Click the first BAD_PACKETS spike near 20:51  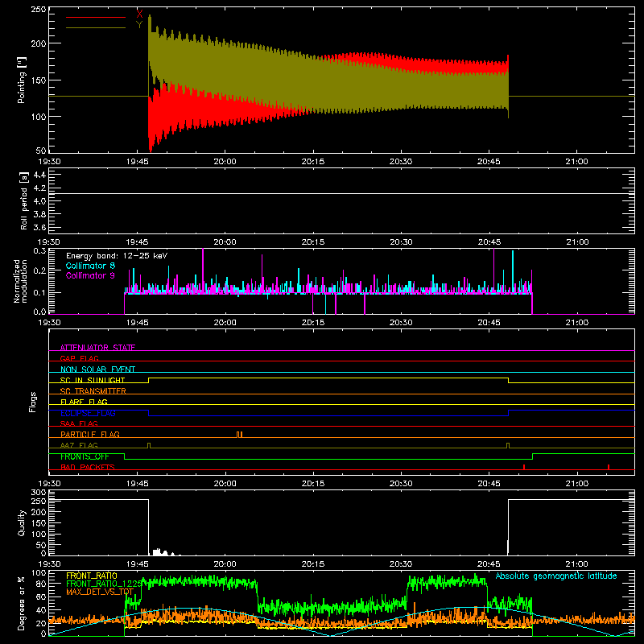[x=524, y=467]
